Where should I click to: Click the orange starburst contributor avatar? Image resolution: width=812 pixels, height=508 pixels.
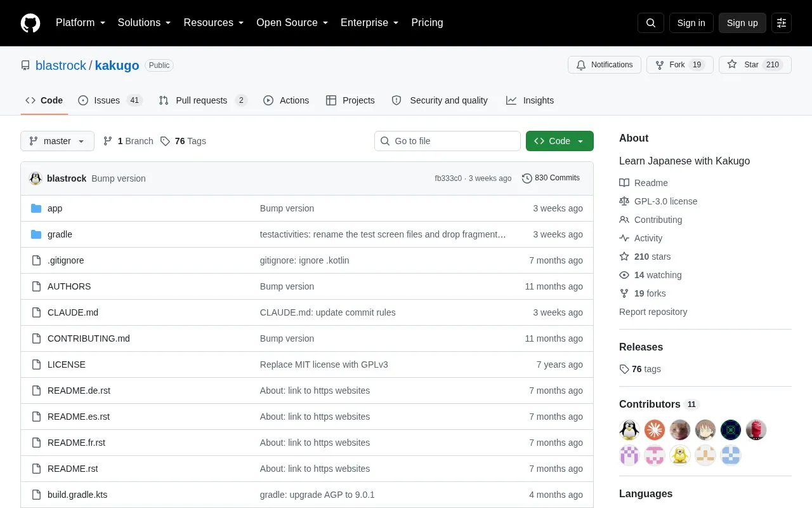point(655,430)
